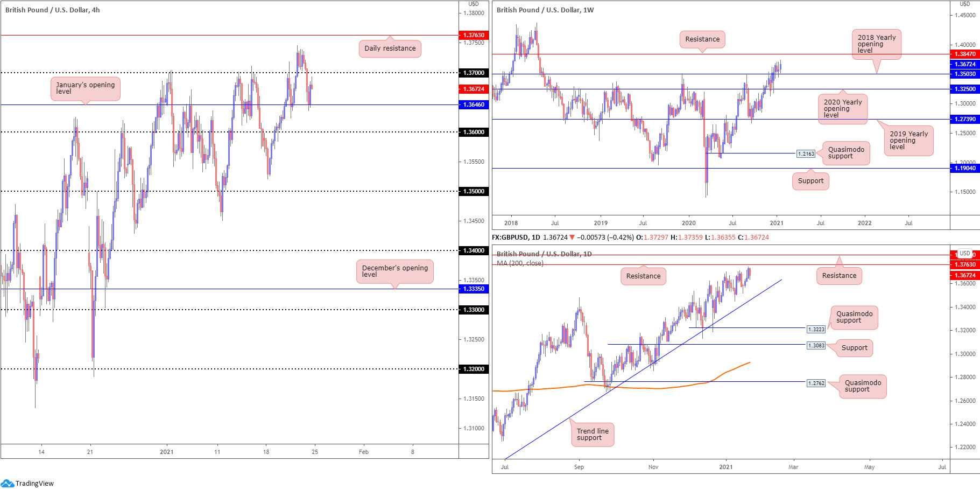Click the 'Nov' date on daily time axis
Image resolution: width=980 pixels, height=489 pixels.
[x=653, y=467]
